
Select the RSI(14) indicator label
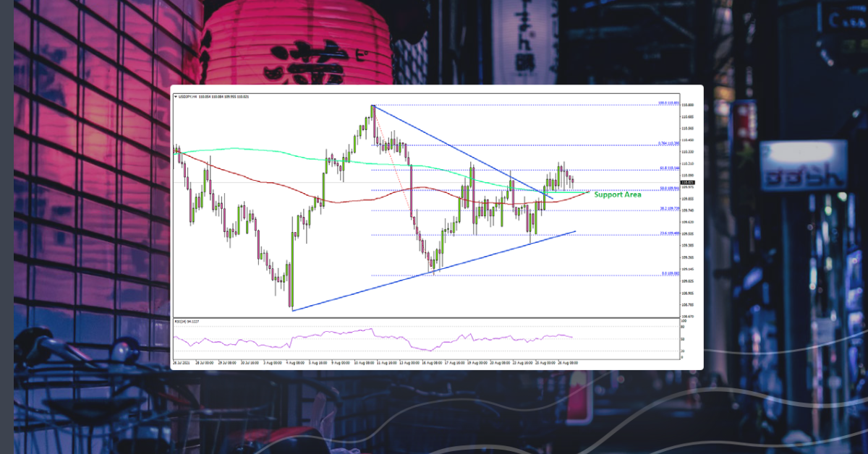click(x=181, y=320)
